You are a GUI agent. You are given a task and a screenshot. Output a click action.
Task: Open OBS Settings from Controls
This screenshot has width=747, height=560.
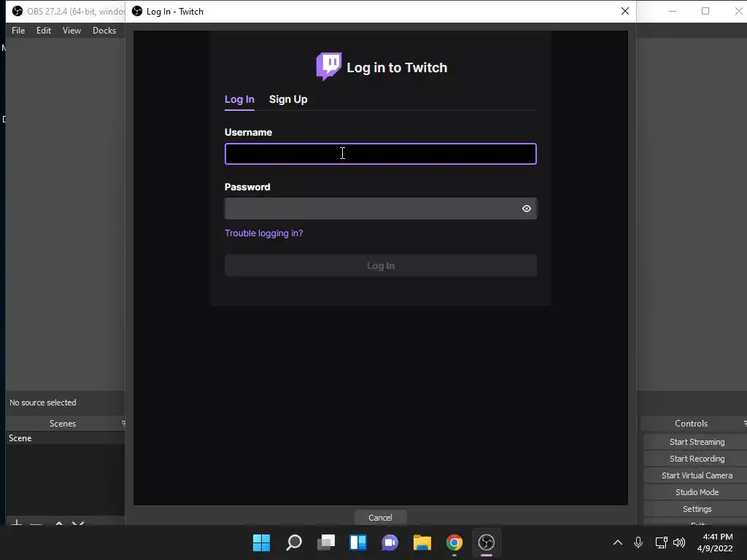pos(697,509)
